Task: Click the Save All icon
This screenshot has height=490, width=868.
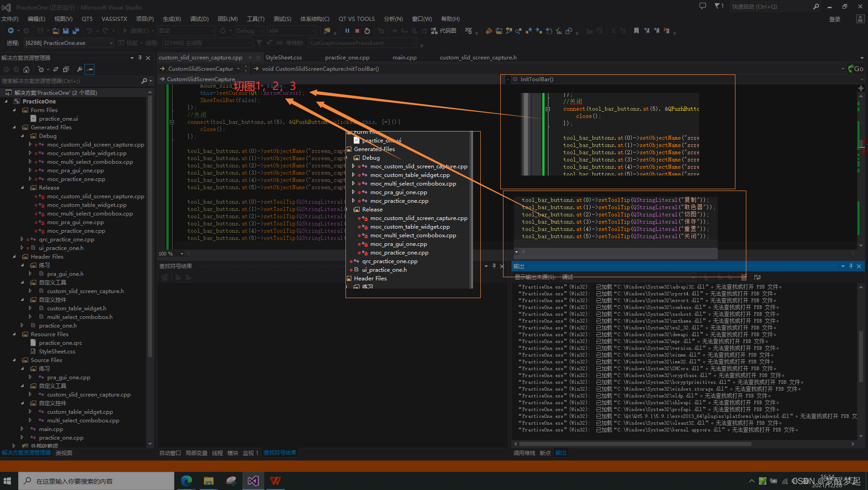Action: tap(76, 31)
